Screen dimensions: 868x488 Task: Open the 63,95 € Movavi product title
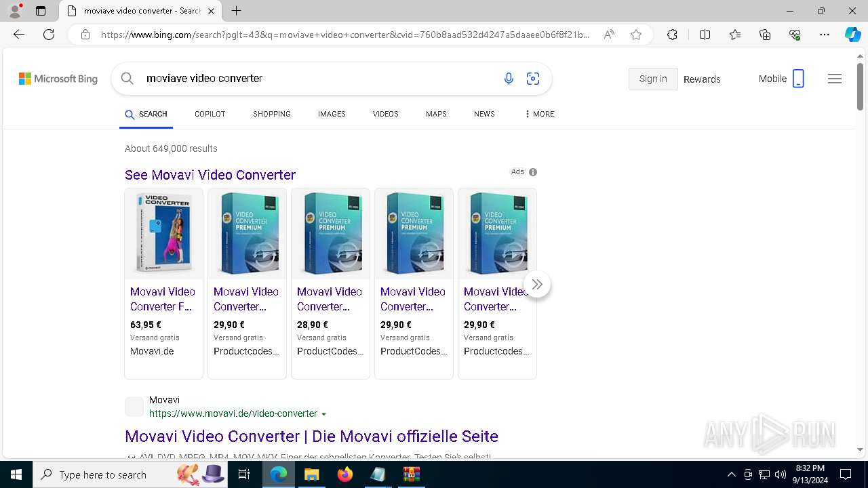[163, 299]
